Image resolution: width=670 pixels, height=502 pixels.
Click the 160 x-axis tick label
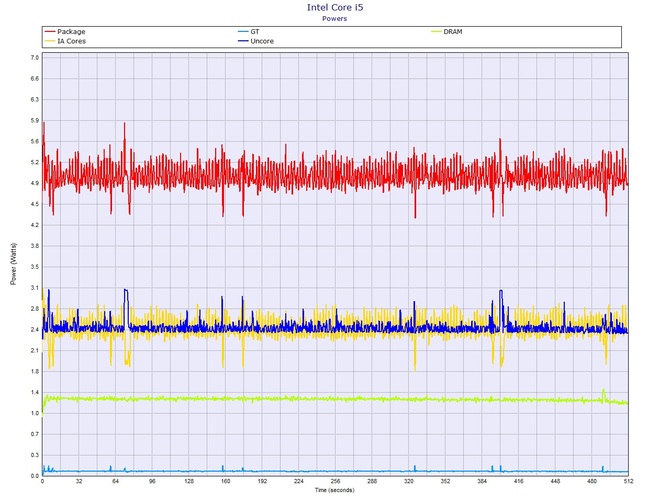pyautogui.click(x=226, y=481)
